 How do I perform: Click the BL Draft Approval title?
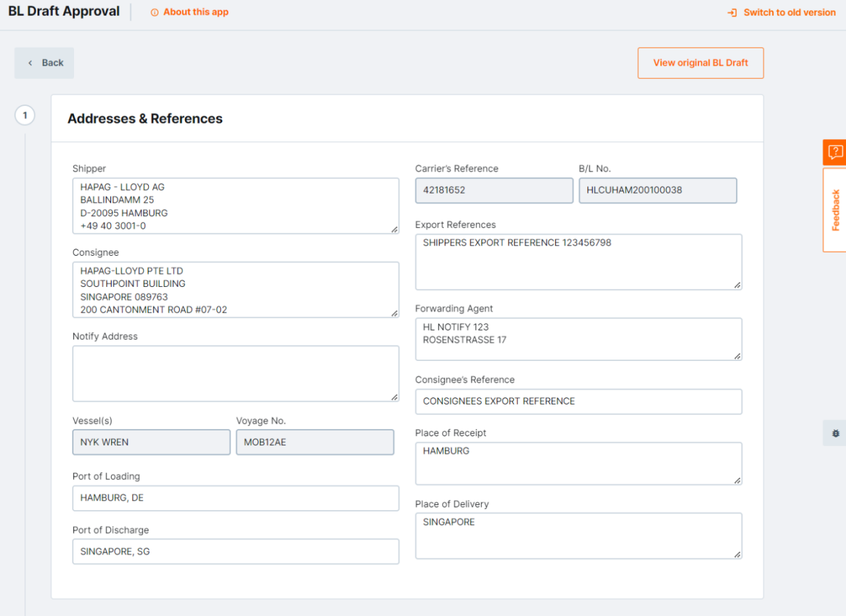64,12
